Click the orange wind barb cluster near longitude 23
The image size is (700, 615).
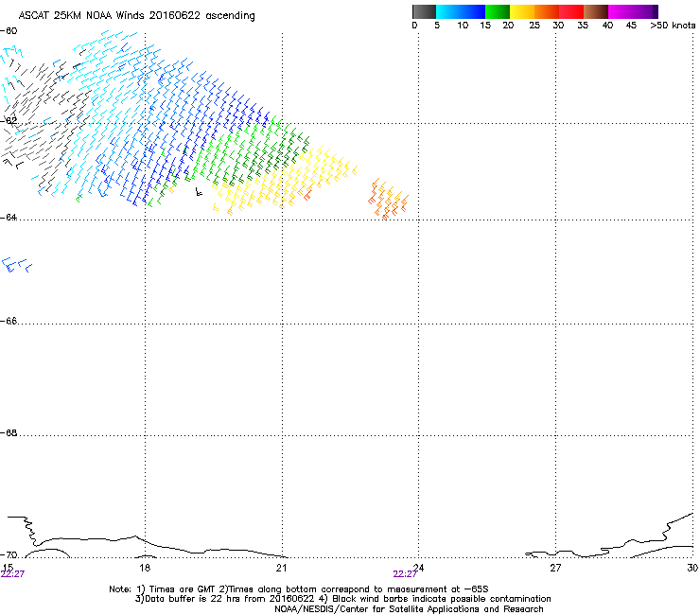point(389,200)
